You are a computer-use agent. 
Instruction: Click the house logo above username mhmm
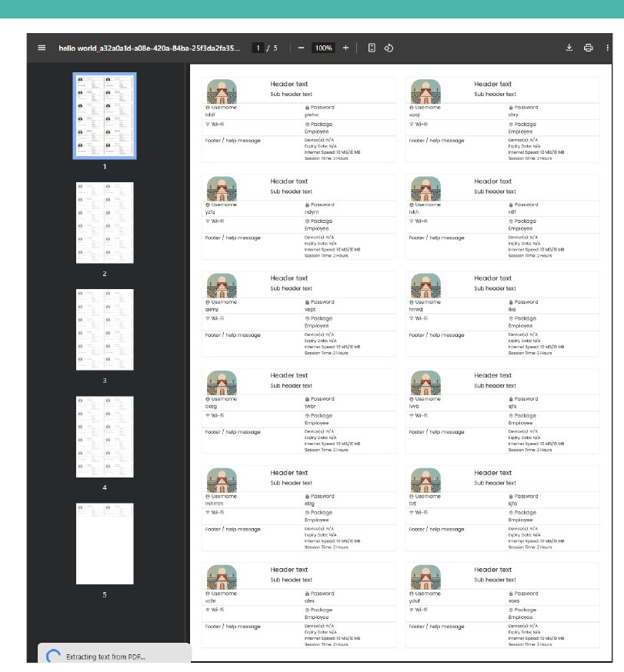click(222, 481)
